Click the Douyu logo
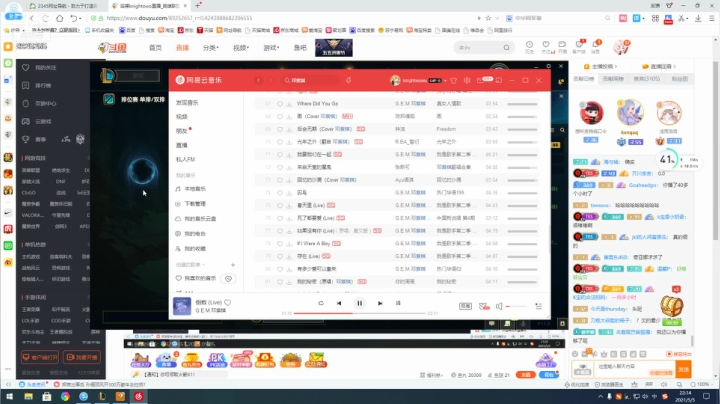Screen dimensions: 720x404 click(112, 47)
